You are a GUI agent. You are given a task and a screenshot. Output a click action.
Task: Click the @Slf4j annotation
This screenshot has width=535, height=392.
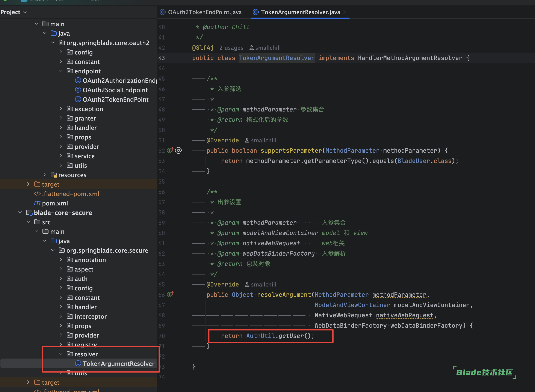pos(203,48)
